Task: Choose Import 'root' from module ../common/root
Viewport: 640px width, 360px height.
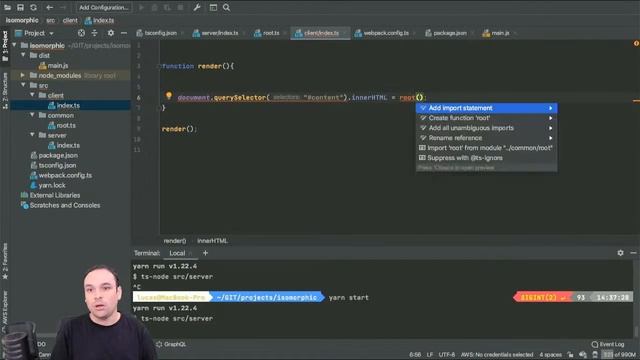Action: pos(487,148)
